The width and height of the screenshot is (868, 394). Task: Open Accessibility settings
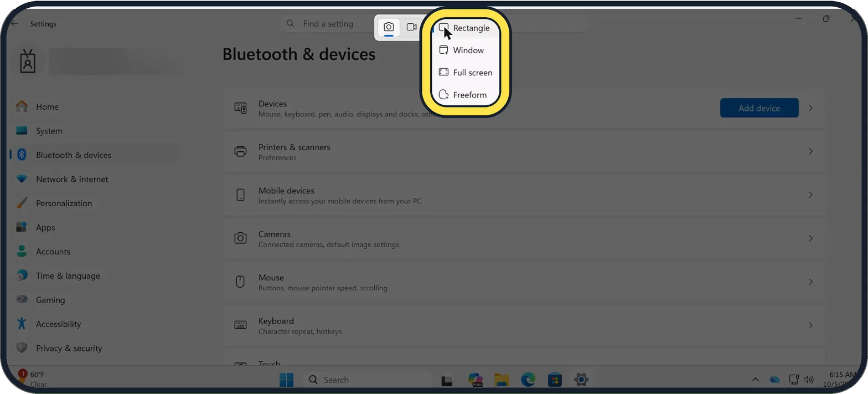pos(94,324)
